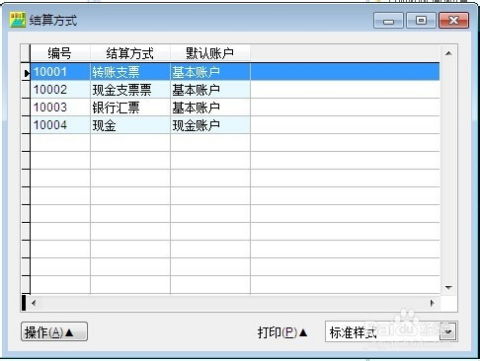Close the 结算方式 window
480x361 pixels.
454,21
